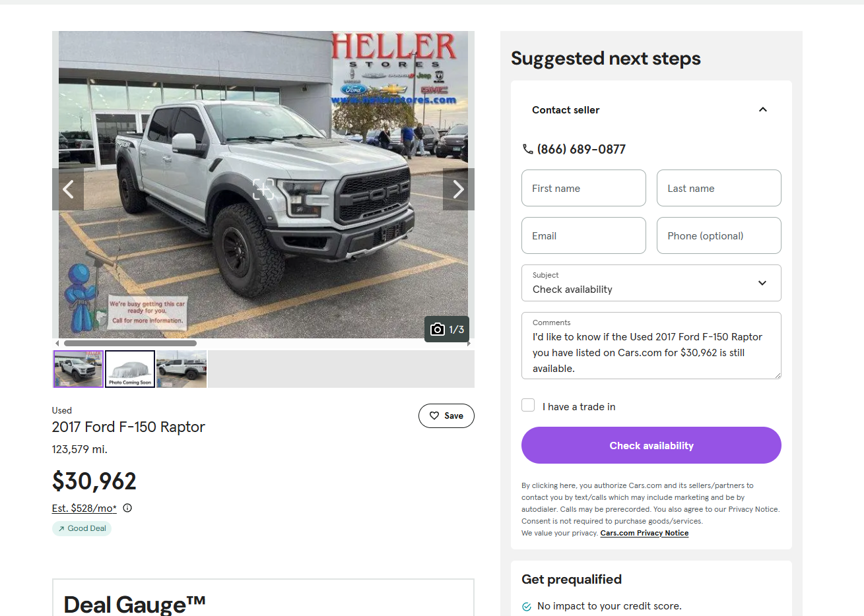Viewport: 864px width, 616px height.
Task: Click the expand-image icon on the truck photo
Action: 263,189
